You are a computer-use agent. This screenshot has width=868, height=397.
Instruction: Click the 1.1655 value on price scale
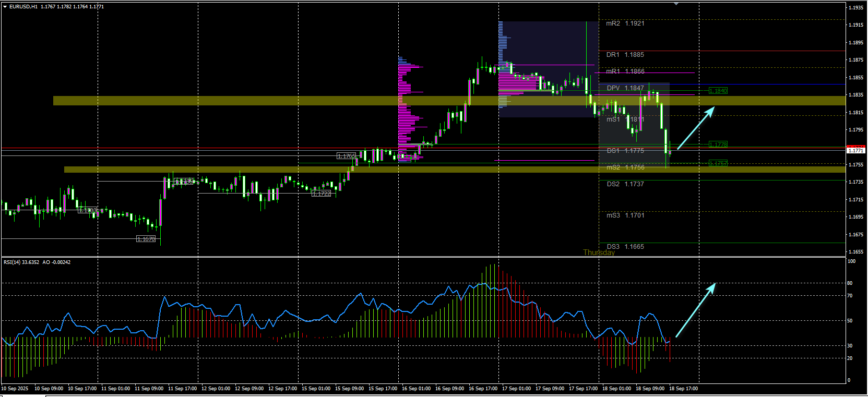[855, 252]
